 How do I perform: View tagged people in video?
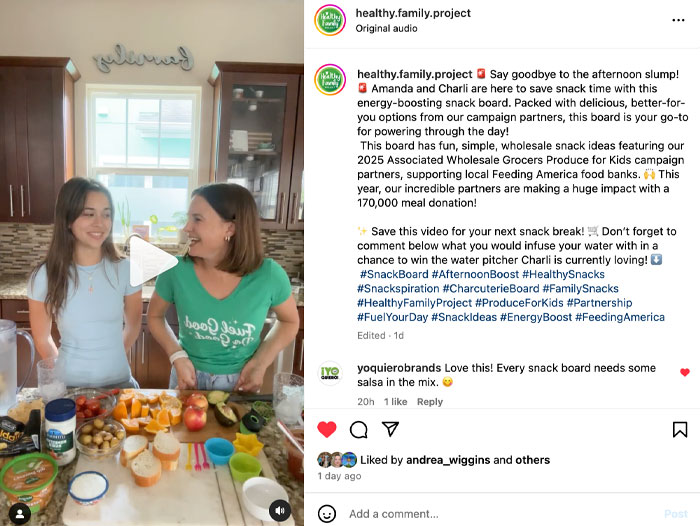tap(20, 513)
